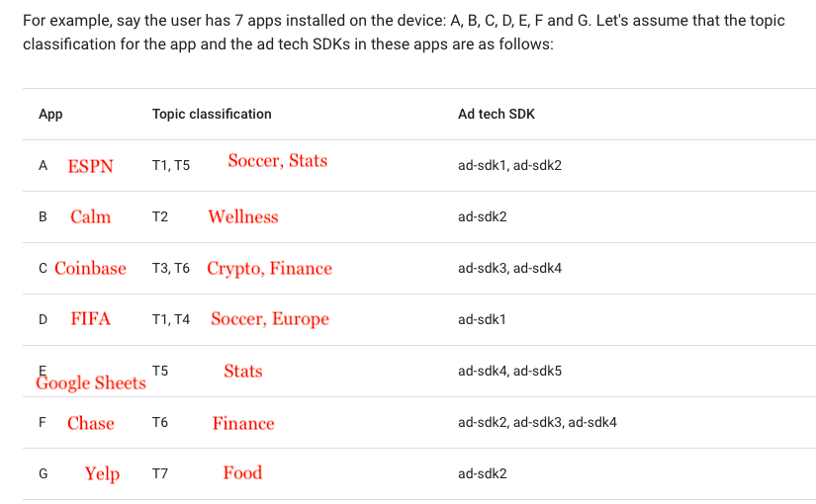Select the Yelp annotation in row G
Image resolution: width=816 pixels, height=504 pixels.
point(103,473)
